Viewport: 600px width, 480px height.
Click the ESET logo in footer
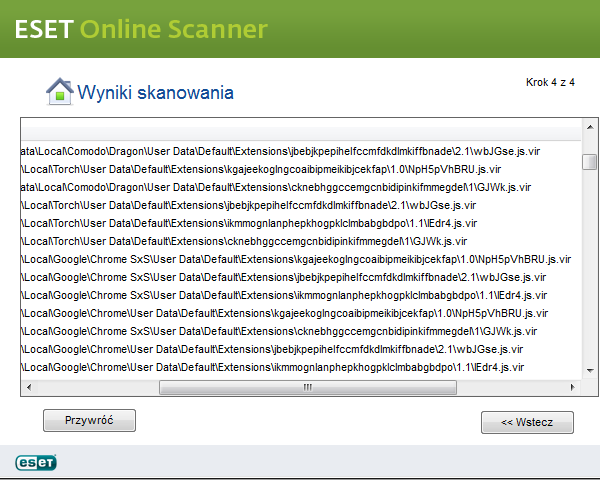pos(36,462)
